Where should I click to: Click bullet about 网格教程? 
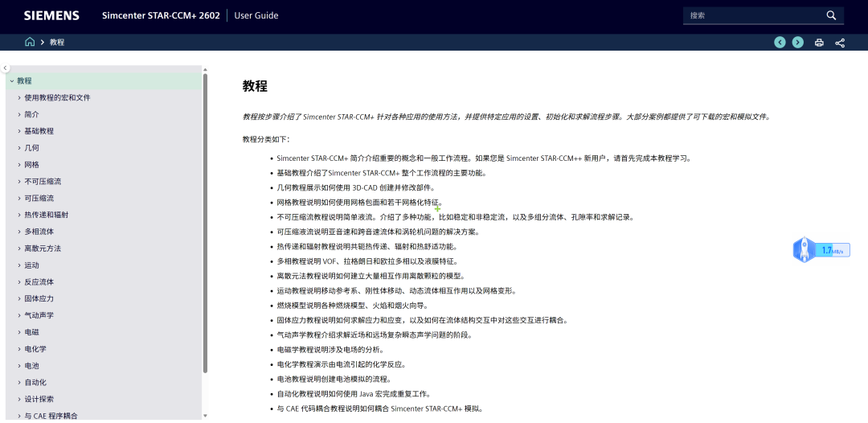tap(360, 202)
